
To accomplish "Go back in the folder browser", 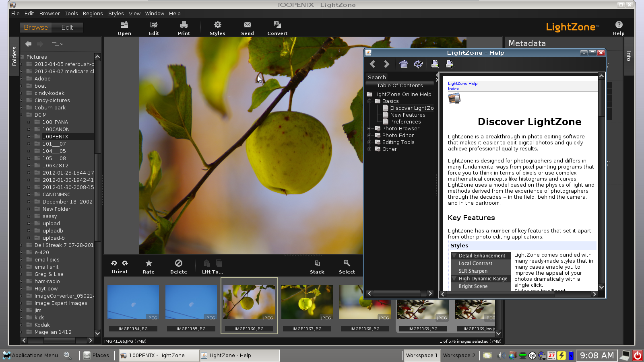I will [x=28, y=44].
